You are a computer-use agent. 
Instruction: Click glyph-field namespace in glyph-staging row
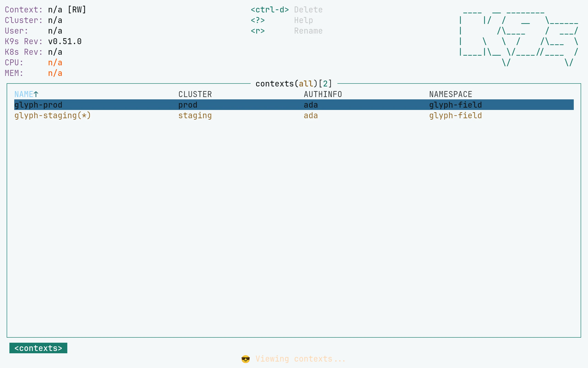[x=455, y=115]
